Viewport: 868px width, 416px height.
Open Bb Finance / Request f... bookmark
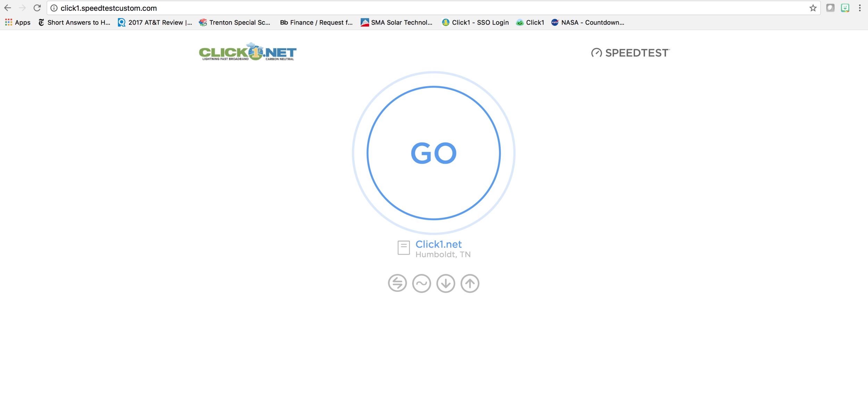pos(316,23)
